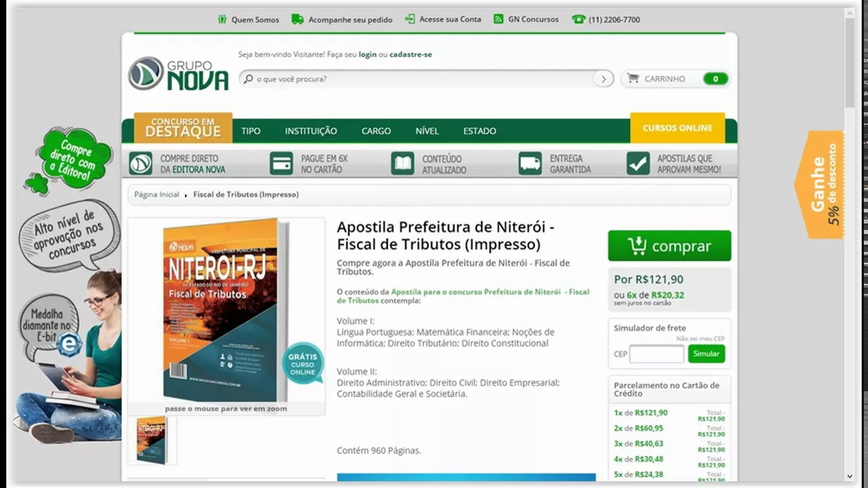Click the Compre Direto da Editora Nova icon

coord(141,163)
